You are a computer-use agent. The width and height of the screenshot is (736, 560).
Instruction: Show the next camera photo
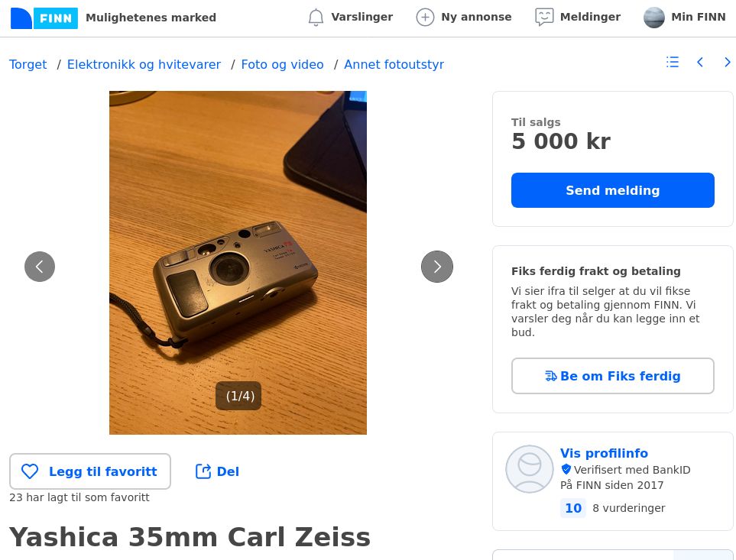coord(437,267)
